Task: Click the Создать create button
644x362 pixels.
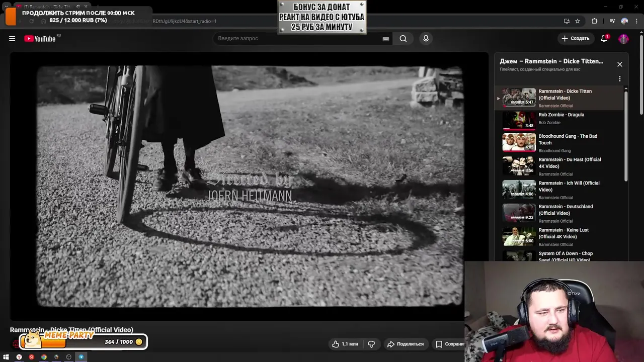Action: 575,38
